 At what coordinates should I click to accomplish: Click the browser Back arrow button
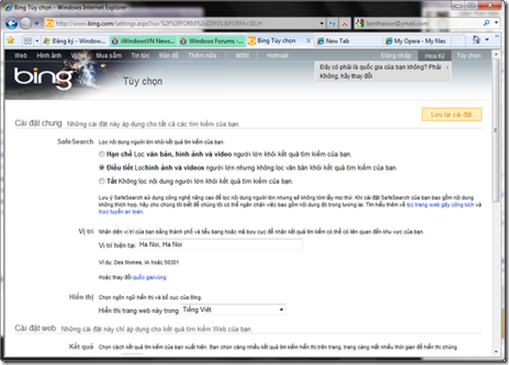[11, 23]
